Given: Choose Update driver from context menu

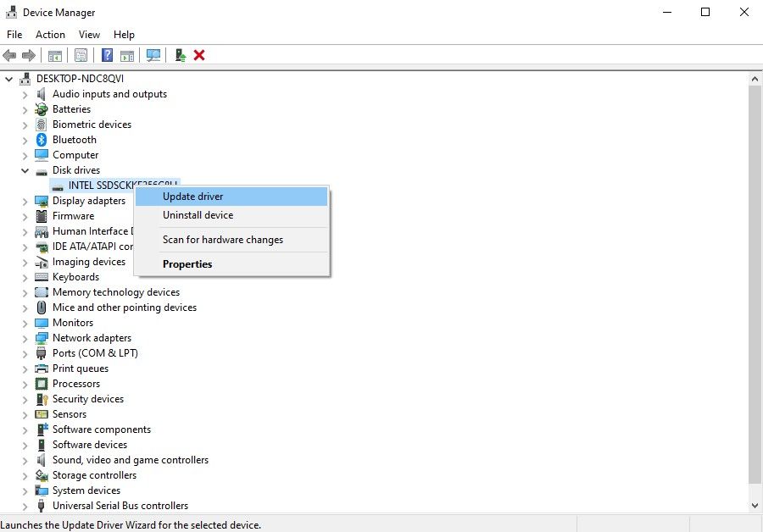Looking at the screenshot, I should 231,197.
